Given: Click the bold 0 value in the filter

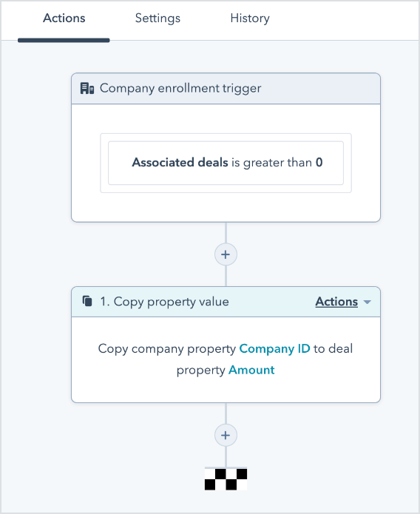Looking at the screenshot, I should [x=319, y=163].
